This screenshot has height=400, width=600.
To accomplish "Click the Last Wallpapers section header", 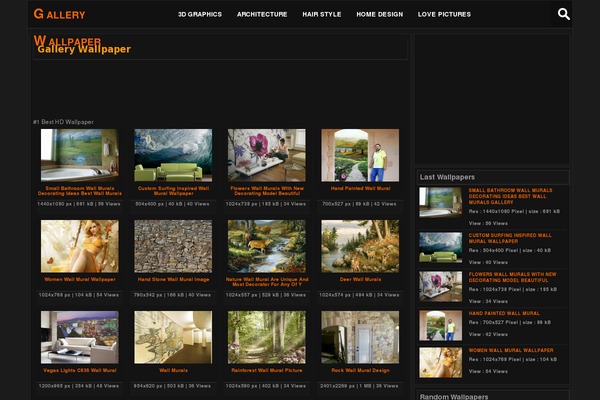I will coord(493,177).
